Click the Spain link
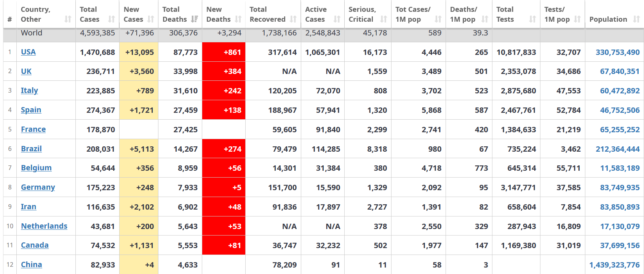Image resolution: width=644 pixels, height=274 pixels. (x=31, y=110)
